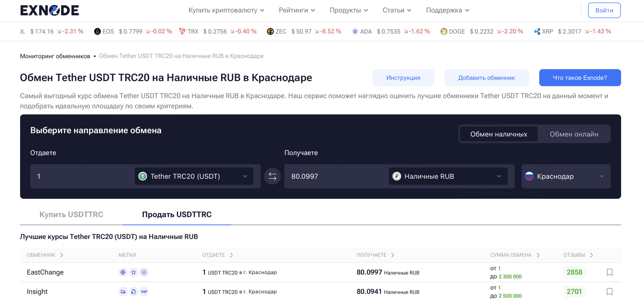Click the Добавить обменник button
Viewport: 644px width, 301px height.
[x=486, y=78]
